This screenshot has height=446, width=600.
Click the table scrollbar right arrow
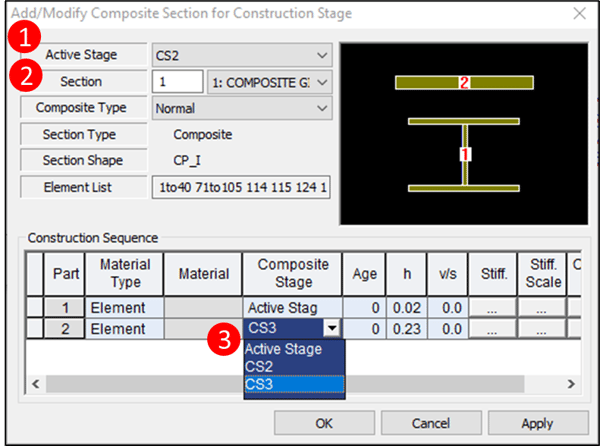point(571,384)
